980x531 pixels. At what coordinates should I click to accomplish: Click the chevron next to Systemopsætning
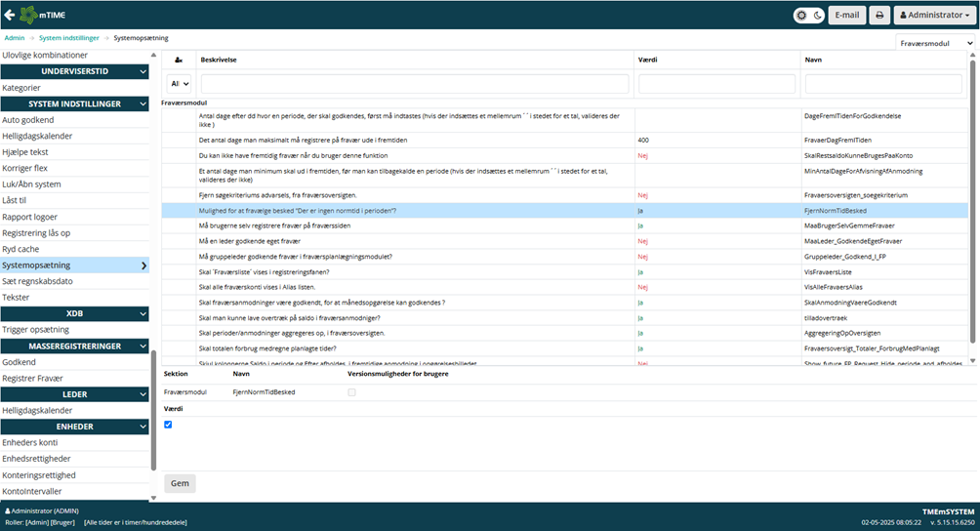pos(144,265)
